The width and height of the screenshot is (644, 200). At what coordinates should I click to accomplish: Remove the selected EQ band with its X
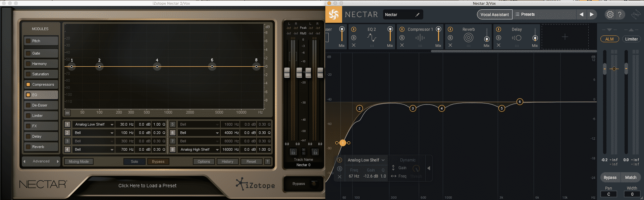[339, 177]
